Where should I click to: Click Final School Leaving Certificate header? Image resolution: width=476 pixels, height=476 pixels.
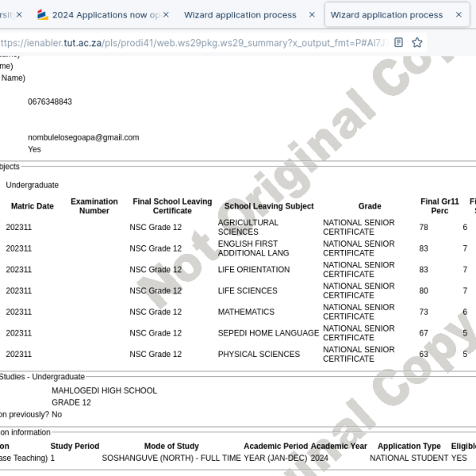pyautogui.click(x=172, y=206)
